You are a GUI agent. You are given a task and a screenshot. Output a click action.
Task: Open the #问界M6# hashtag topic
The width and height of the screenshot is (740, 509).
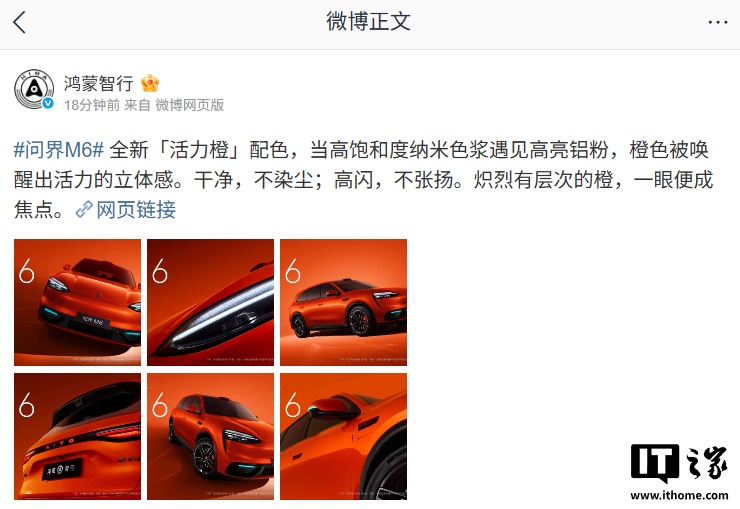59,150
